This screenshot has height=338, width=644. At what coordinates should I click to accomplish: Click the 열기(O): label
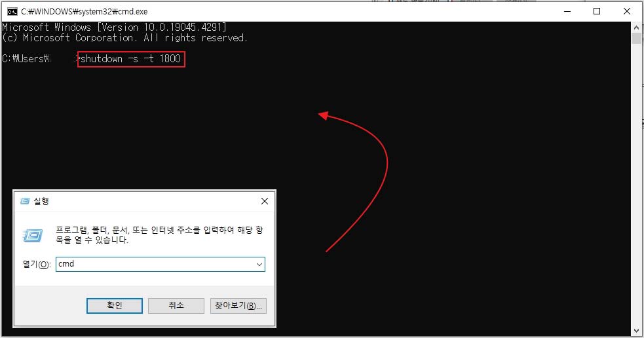[x=37, y=264]
